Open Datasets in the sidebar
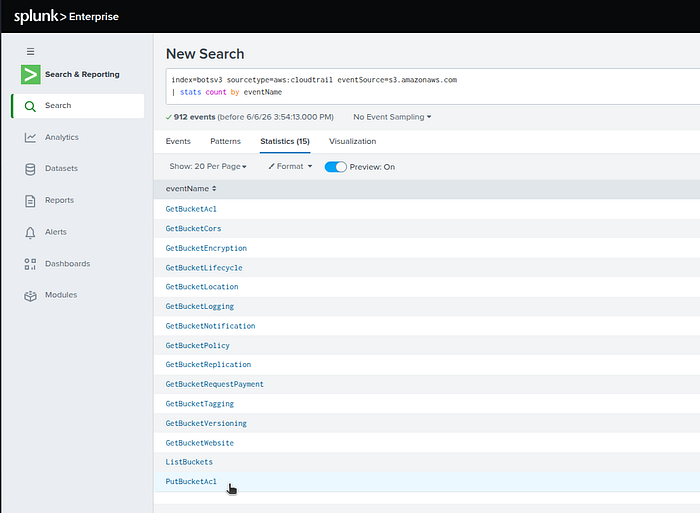Image resolution: width=700 pixels, height=513 pixels. pyautogui.click(x=61, y=169)
